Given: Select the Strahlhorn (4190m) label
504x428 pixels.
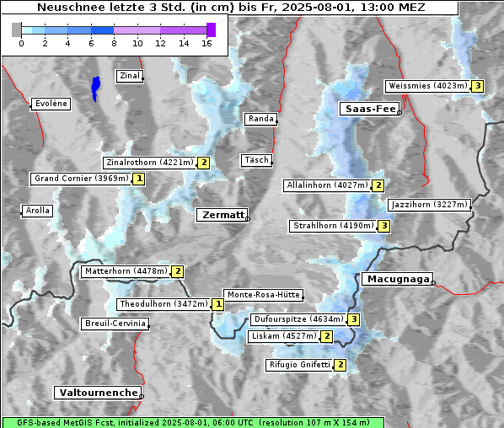Looking at the screenshot, I should coord(333,226).
